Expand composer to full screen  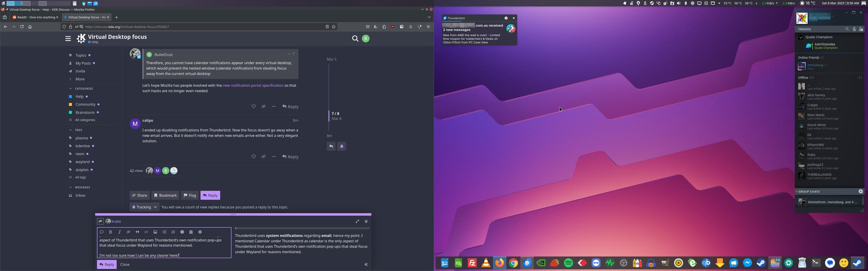coord(357,221)
